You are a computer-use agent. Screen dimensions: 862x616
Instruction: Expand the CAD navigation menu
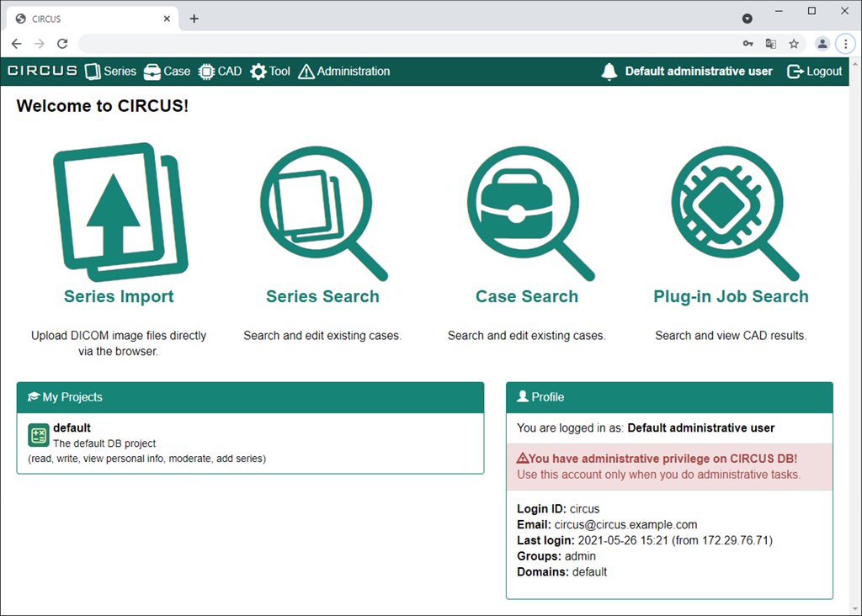[220, 72]
